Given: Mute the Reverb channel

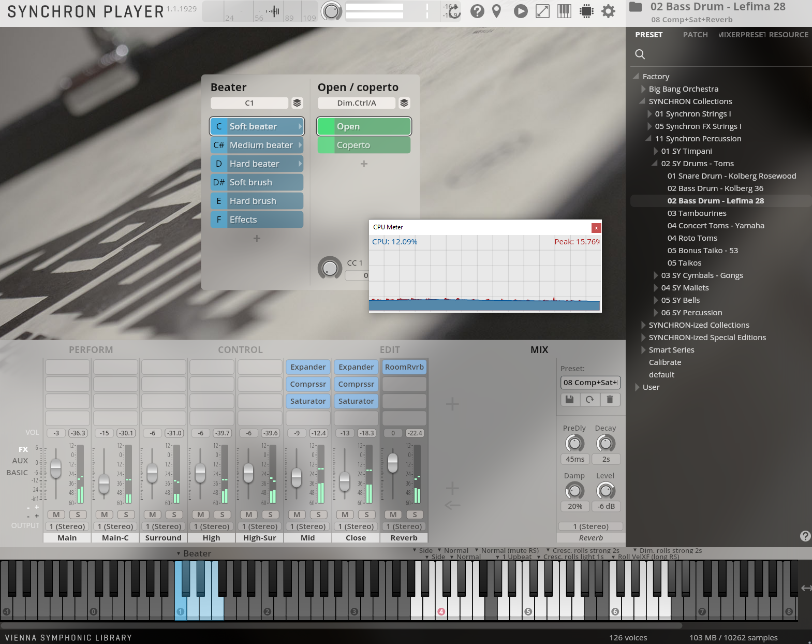Looking at the screenshot, I should (393, 515).
